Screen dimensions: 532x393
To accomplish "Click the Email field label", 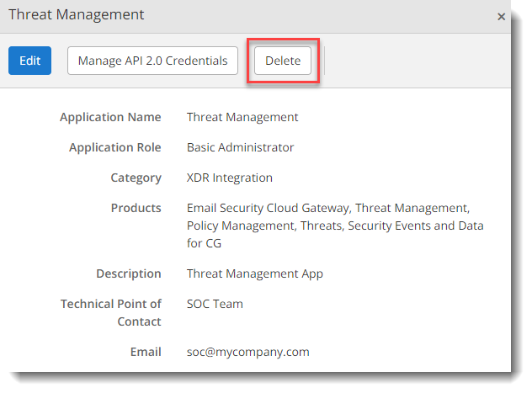I will (x=145, y=352).
